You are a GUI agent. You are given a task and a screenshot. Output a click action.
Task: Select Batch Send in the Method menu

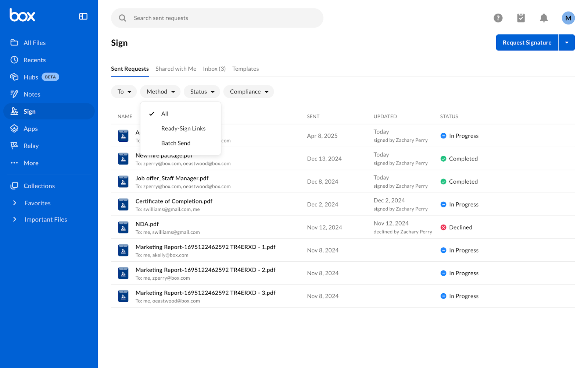tap(176, 144)
